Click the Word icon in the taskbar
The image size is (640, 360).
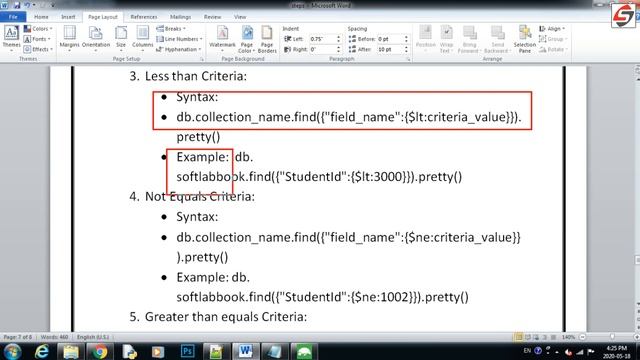[x=245, y=351]
